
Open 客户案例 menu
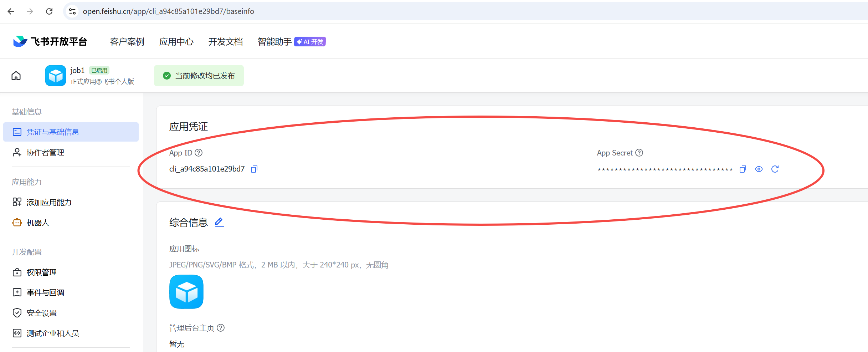tap(127, 42)
